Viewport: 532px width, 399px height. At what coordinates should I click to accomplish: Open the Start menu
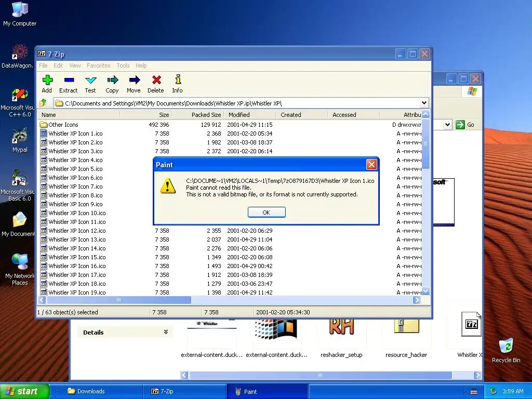tap(24, 391)
